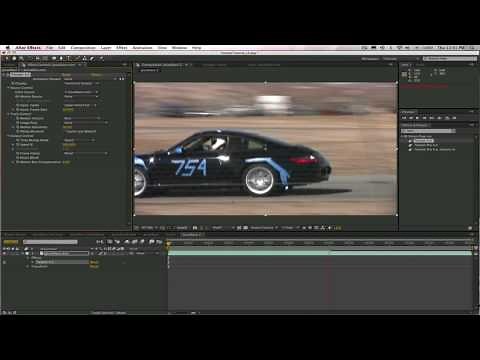Jump to first frame in Preview panel
The height and width of the screenshot is (360, 480).
(404, 118)
